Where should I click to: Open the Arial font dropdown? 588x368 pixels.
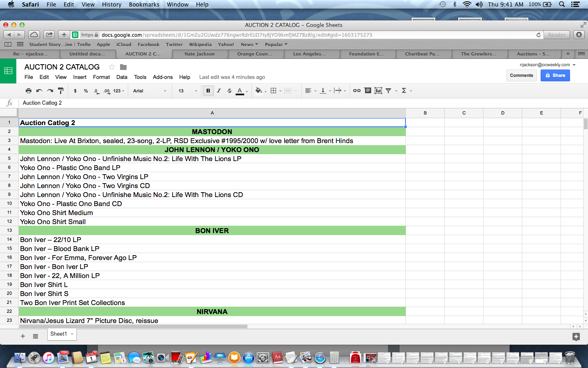point(149,91)
